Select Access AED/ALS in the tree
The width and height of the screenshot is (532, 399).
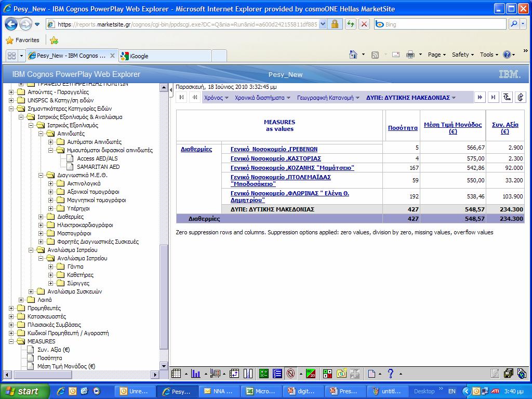(98, 158)
